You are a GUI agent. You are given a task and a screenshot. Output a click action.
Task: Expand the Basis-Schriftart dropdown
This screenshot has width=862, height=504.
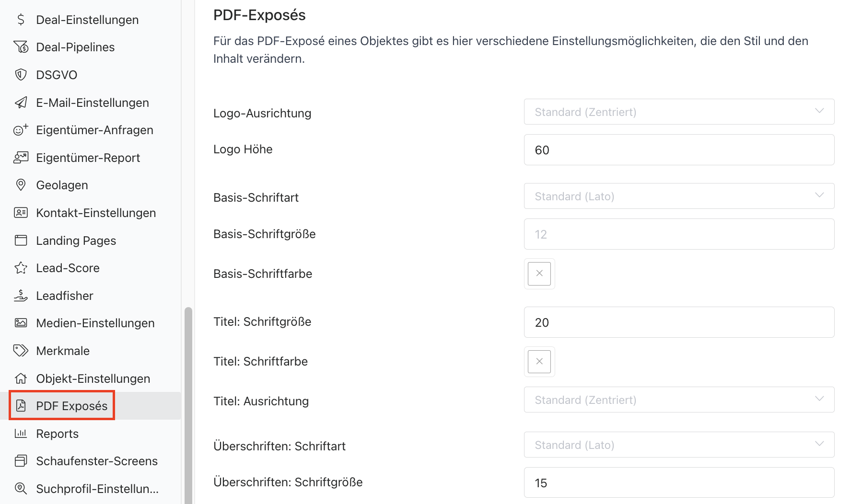pos(678,196)
